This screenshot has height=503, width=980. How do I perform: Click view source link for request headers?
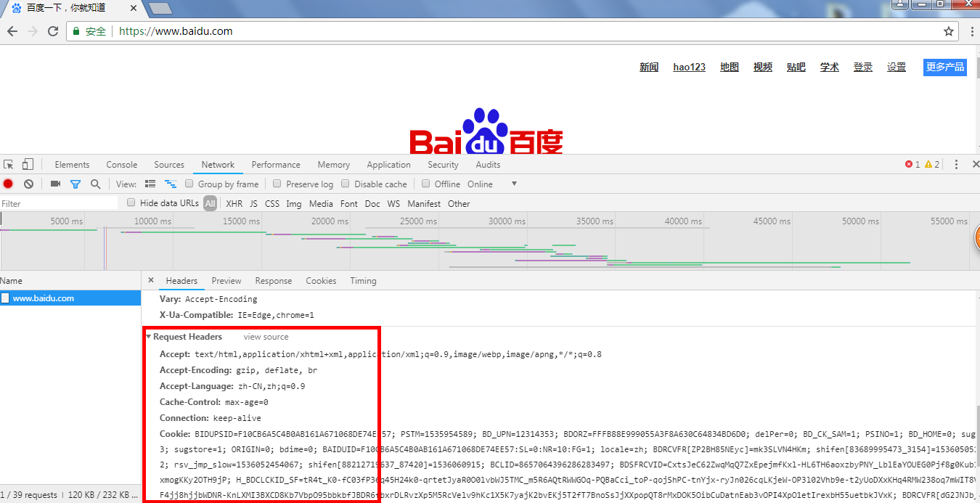click(266, 337)
